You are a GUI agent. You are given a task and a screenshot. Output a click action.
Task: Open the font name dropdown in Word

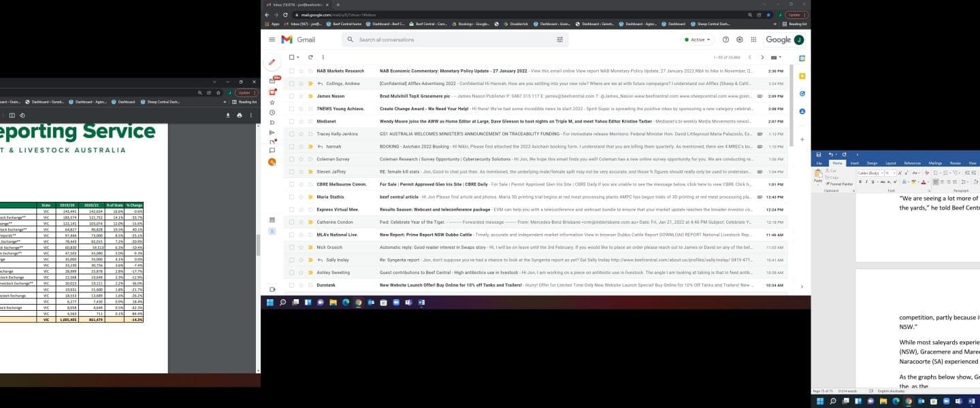click(x=881, y=173)
